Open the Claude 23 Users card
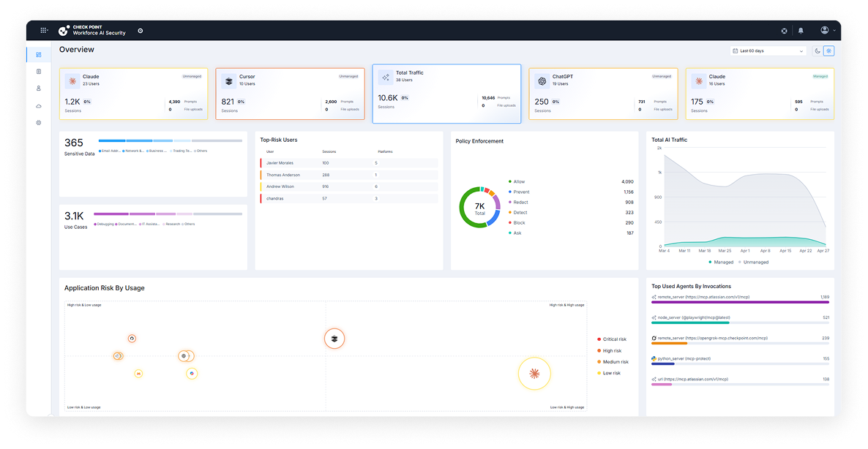868x449 pixels. (x=133, y=94)
